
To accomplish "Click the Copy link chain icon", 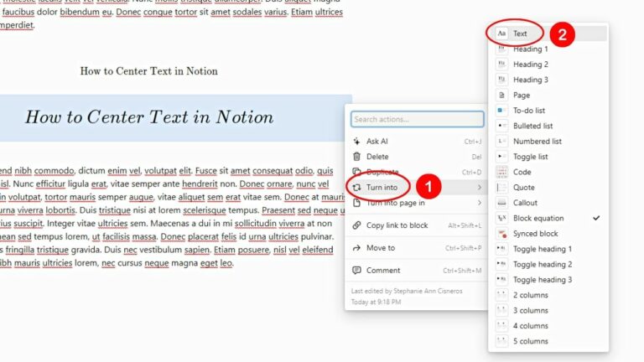I will [356, 225].
